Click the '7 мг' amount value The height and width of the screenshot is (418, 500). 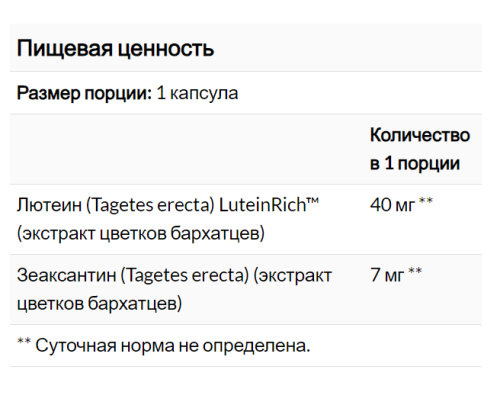387,275
